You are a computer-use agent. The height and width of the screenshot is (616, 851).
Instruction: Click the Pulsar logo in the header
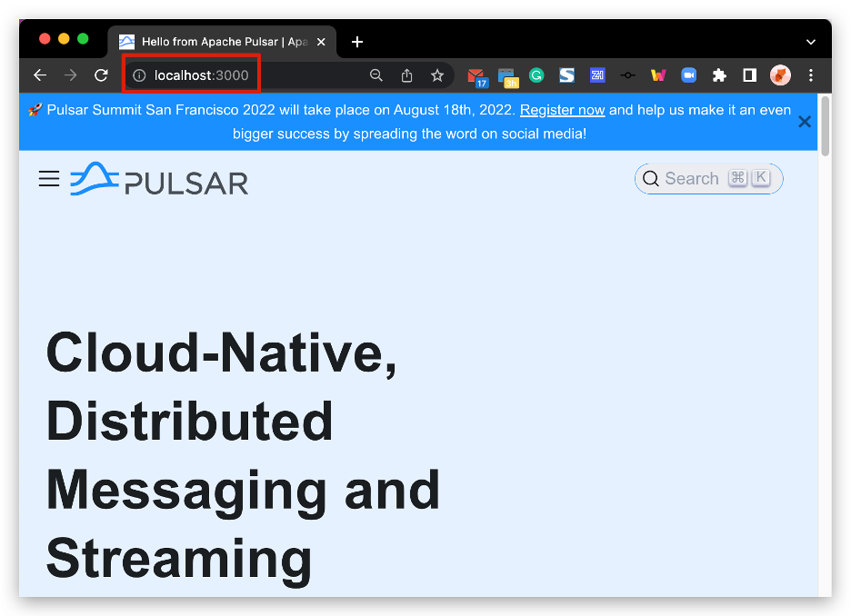click(159, 179)
